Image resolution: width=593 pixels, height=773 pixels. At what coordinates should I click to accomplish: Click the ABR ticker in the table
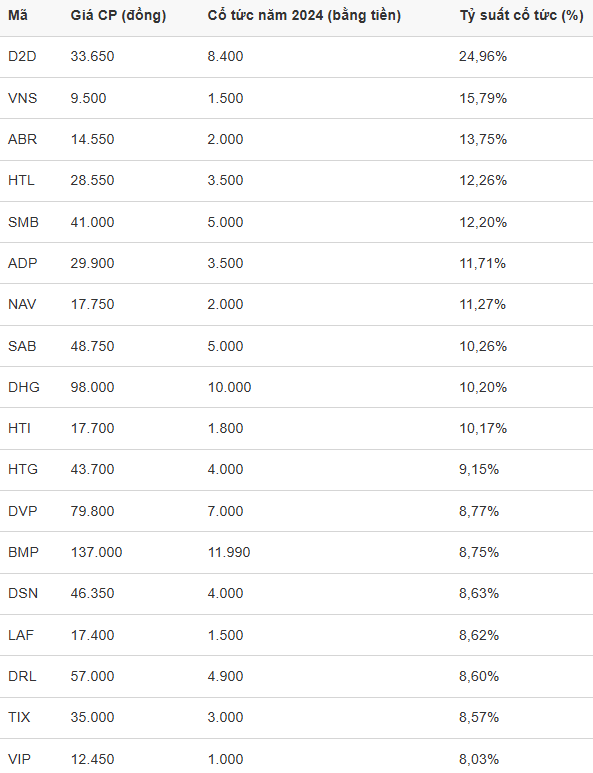click(x=23, y=140)
